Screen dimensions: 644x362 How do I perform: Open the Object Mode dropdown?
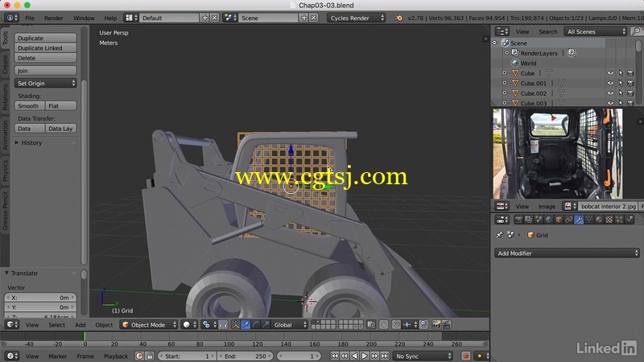click(x=149, y=325)
